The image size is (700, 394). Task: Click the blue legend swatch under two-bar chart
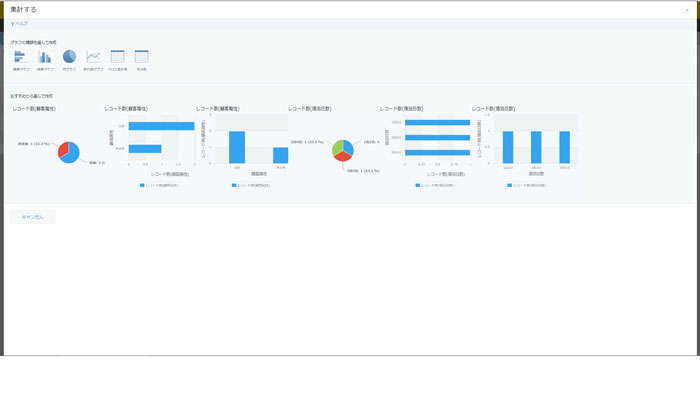tap(142, 185)
